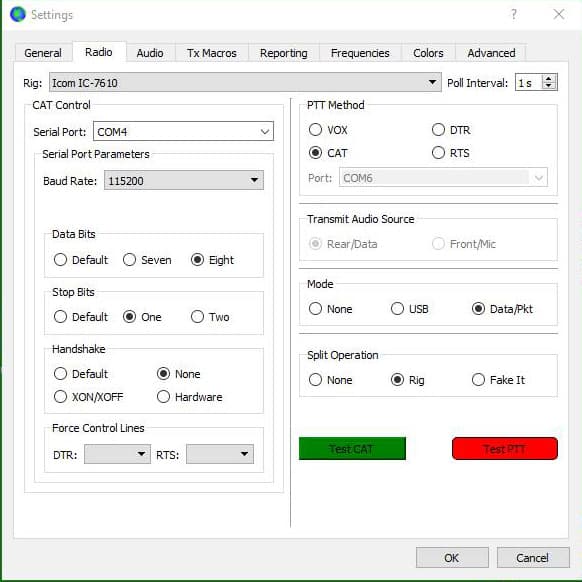Open the DTR force control dropdown
Image resolution: width=582 pixels, height=582 pixels.
[x=117, y=454]
